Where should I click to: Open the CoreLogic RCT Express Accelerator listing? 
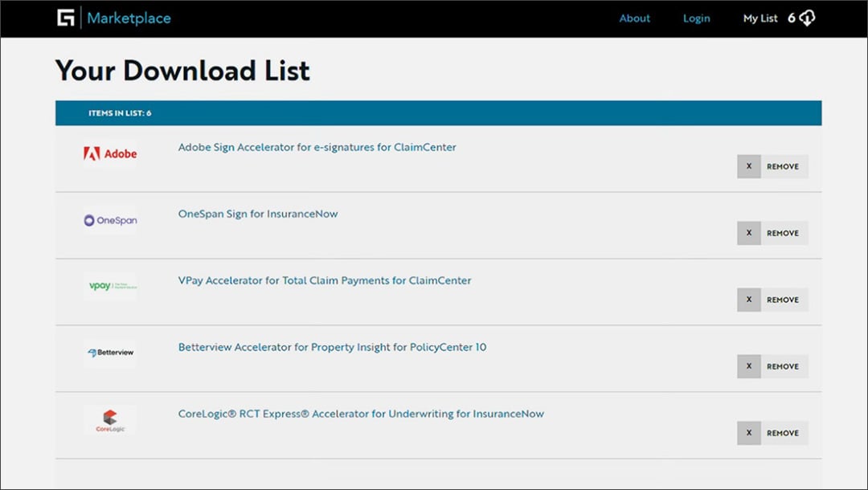[361, 414]
